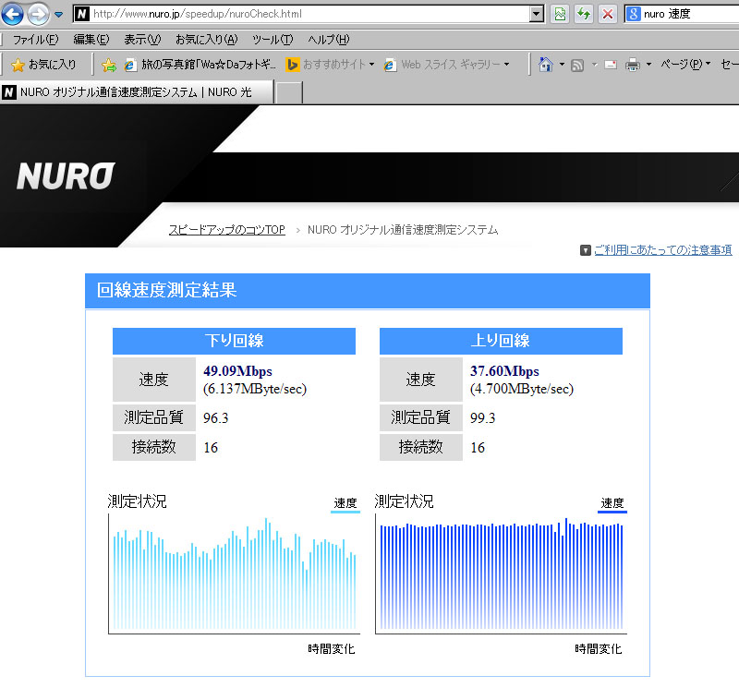The image size is (739, 700).
Task: Click the Add to Favorites Bar star icon
Action: (x=108, y=65)
